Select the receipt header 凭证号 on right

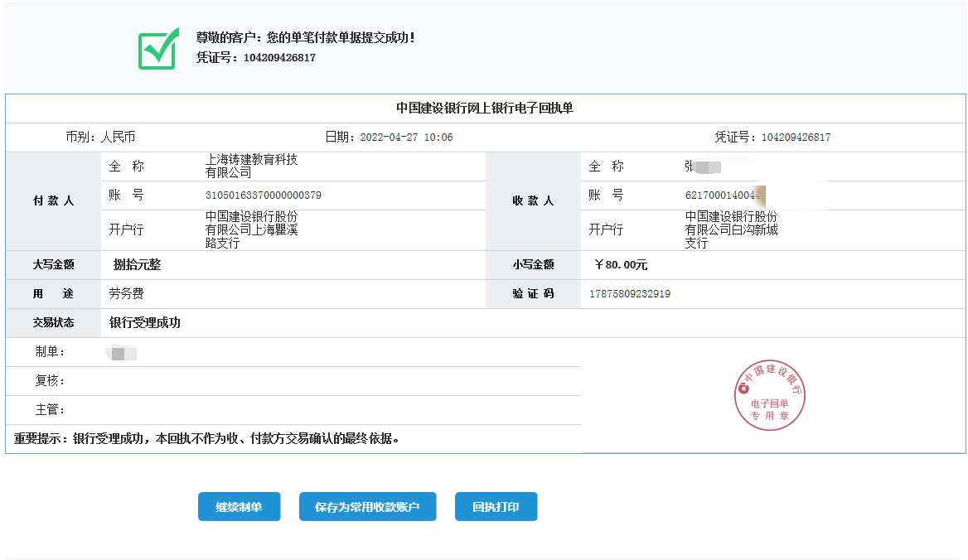point(772,137)
